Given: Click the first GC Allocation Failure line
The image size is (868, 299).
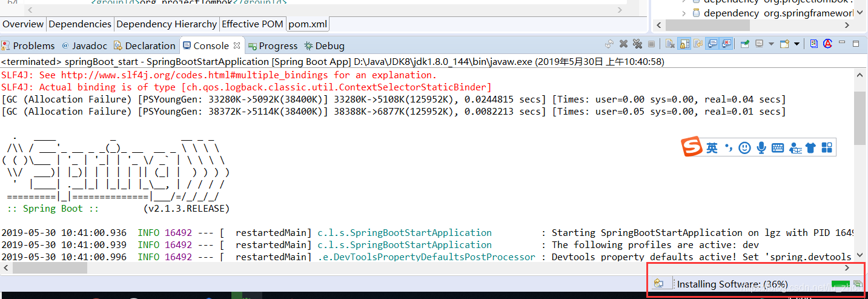Looking at the screenshot, I should (x=394, y=99).
